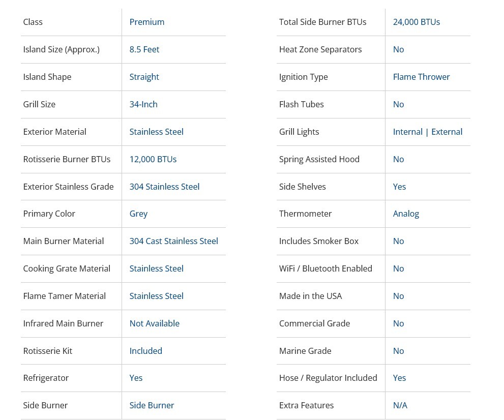The width and height of the screenshot is (504, 420).
Task: Select the Grey primary color link
Action: 138,214
